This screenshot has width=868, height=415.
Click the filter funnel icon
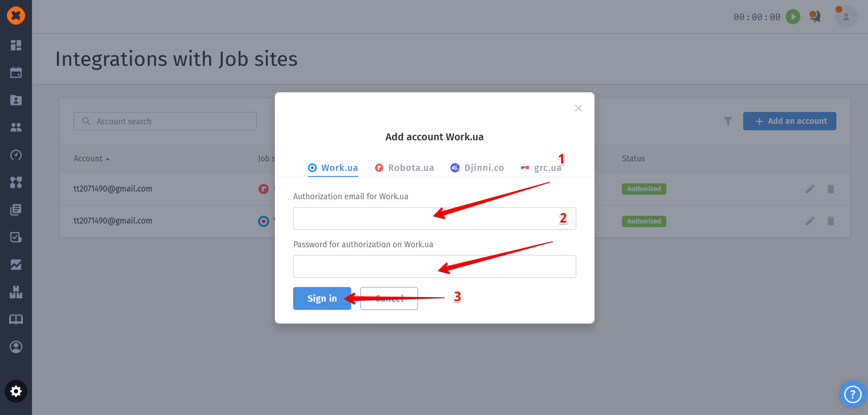click(728, 121)
